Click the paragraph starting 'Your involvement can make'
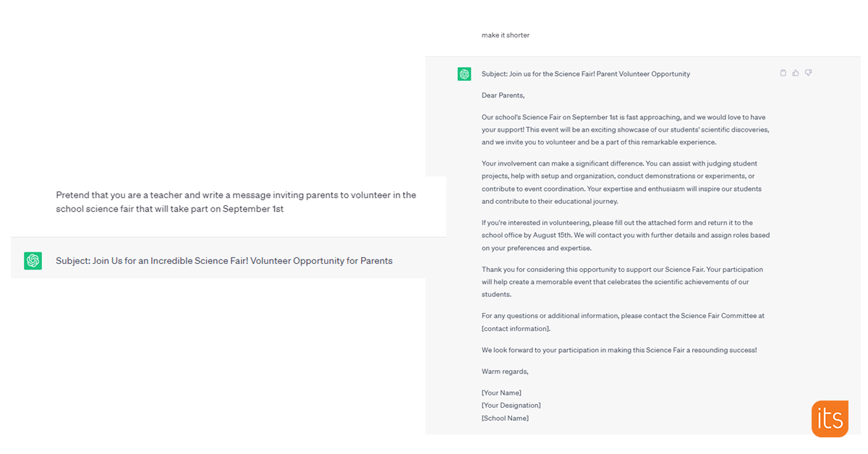 [621, 182]
